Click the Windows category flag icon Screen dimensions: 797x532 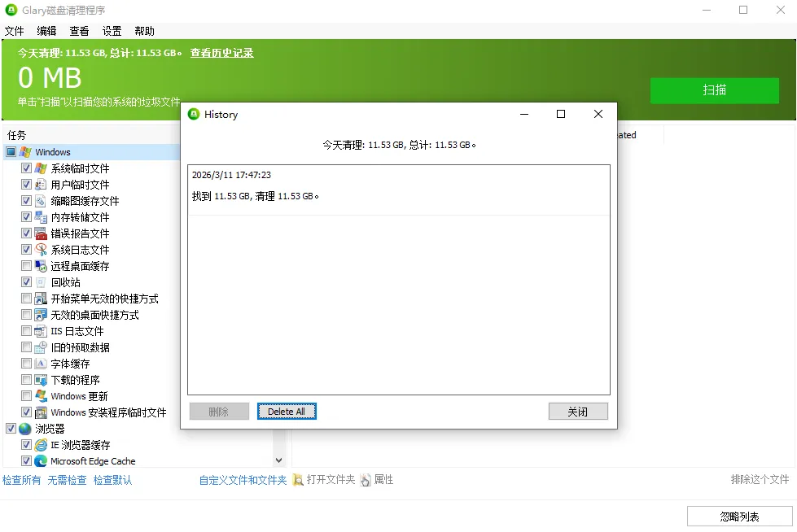tap(25, 152)
